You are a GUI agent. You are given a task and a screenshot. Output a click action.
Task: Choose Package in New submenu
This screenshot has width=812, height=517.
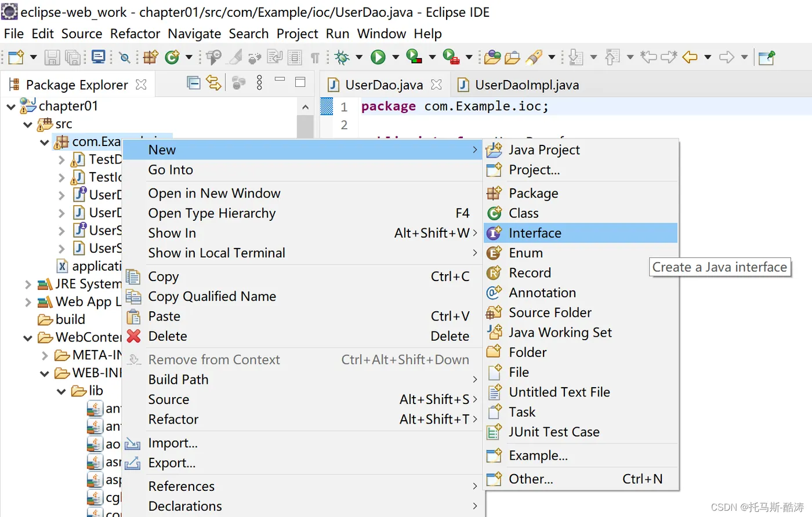581,193
